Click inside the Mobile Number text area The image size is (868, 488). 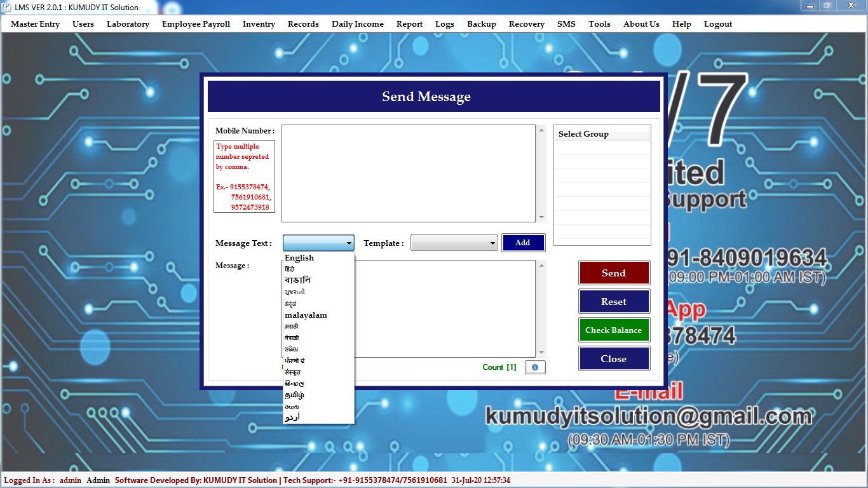click(409, 173)
